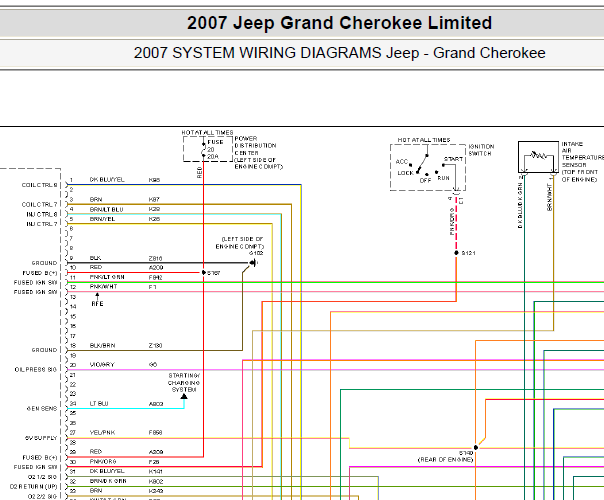This screenshot has width=604, height=500.
Task: Click "HOT AT ALL TIMES" above the fuse
Action: click(207, 133)
